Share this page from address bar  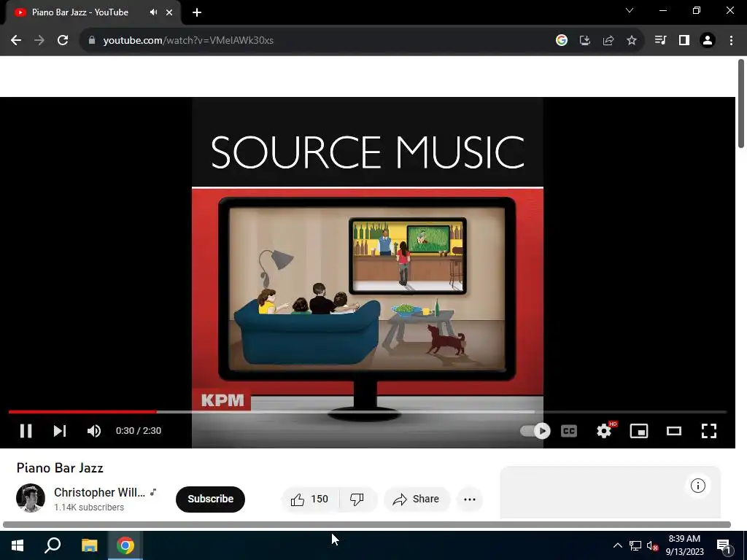[608, 41]
